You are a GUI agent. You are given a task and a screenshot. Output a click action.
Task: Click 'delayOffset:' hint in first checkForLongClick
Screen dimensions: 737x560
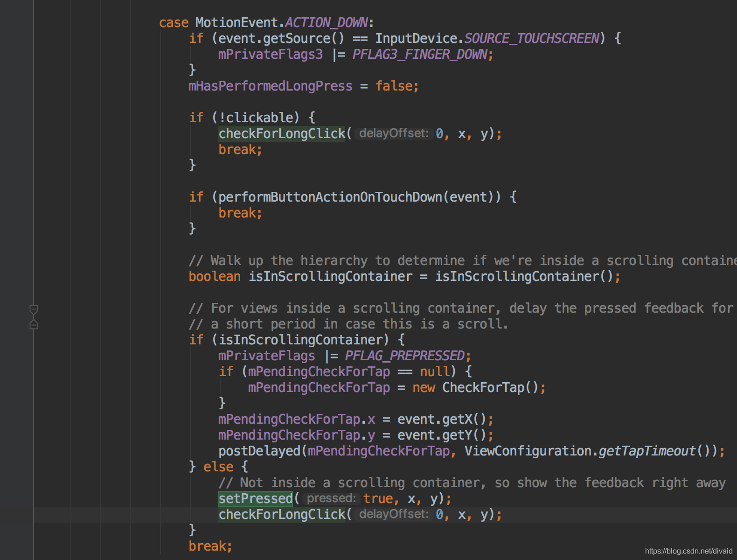pos(394,133)
